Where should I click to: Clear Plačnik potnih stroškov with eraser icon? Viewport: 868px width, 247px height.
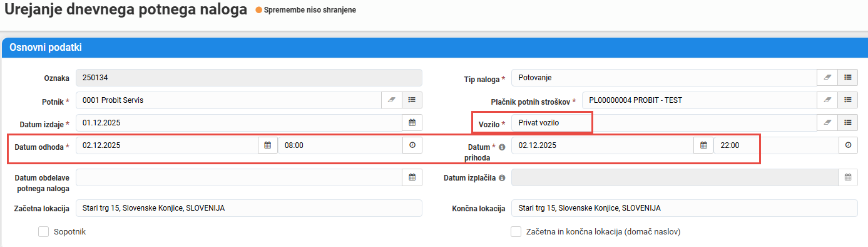click(827, 100)
